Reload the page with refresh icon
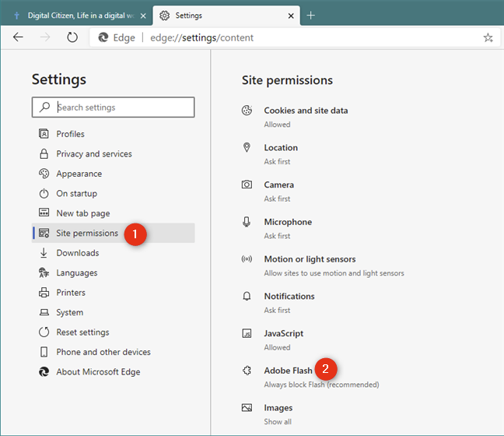504x436 pixels. 72,37
